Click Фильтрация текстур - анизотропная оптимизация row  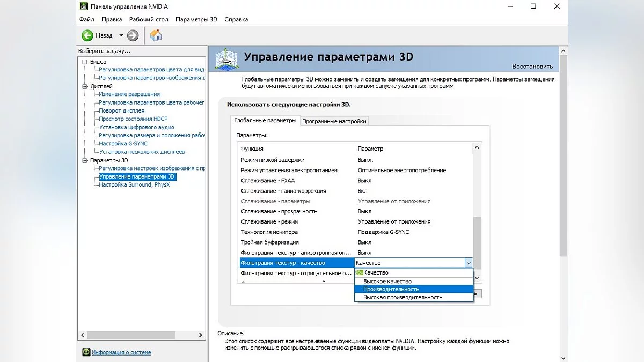[x=355, y=253]
